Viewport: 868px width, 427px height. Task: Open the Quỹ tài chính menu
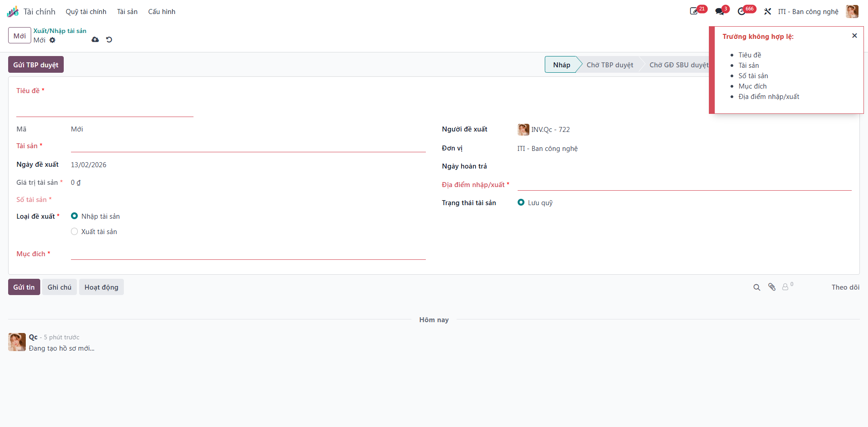click(86, 12)
